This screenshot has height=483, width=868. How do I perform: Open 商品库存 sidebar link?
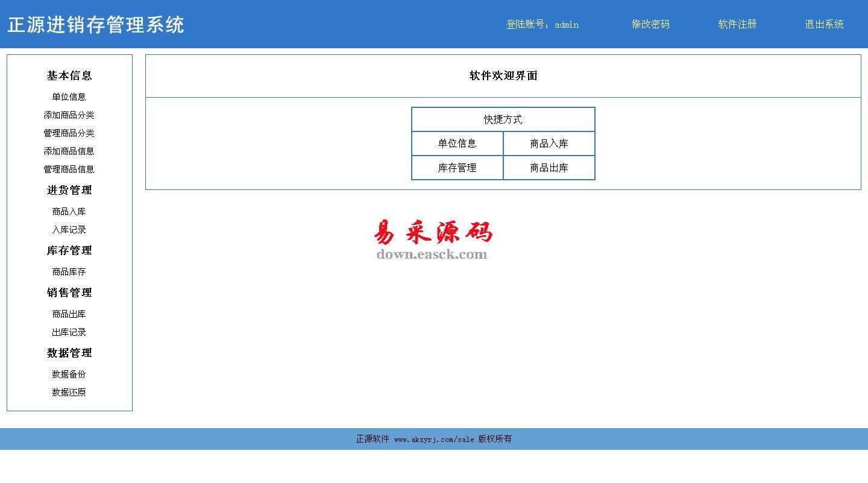tap(69, 272)
